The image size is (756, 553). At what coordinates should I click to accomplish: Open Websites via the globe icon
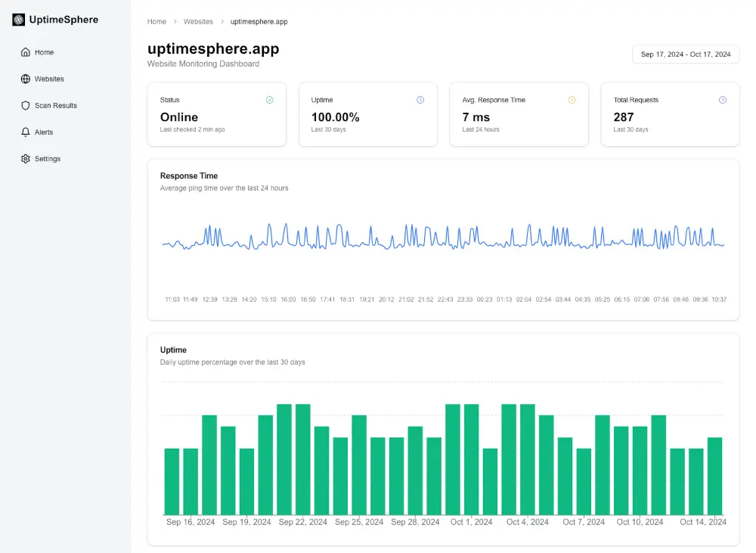point(26,79)
